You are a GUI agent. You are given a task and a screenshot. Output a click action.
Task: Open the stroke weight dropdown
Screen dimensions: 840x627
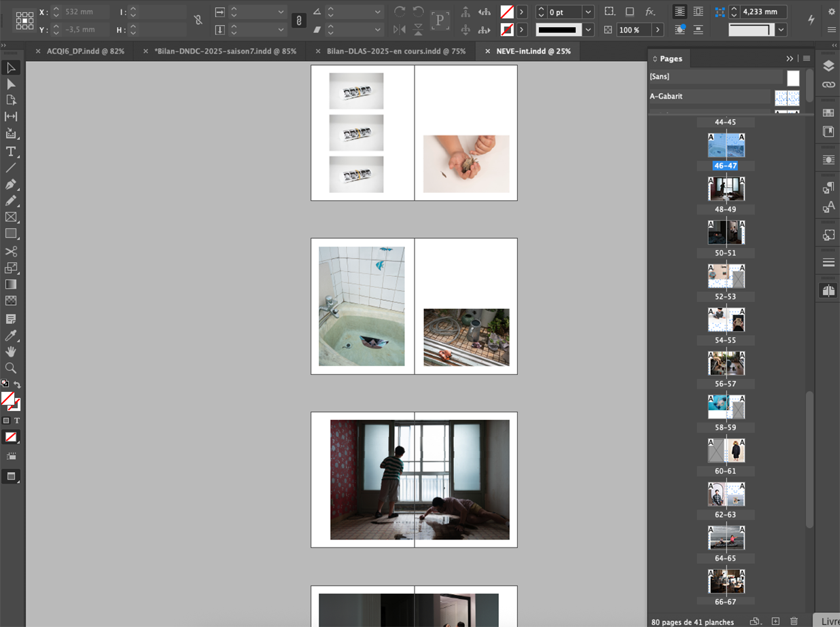coord(588,12)
